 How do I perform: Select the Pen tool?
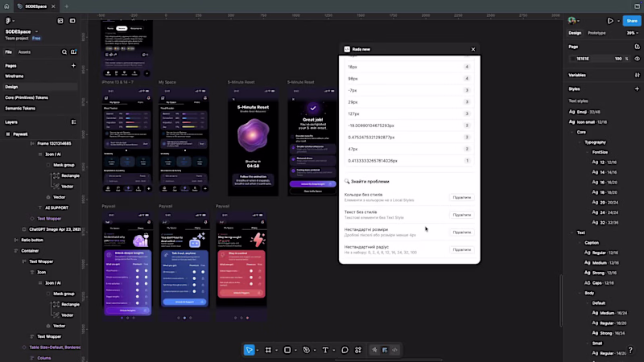coord(307,350)
